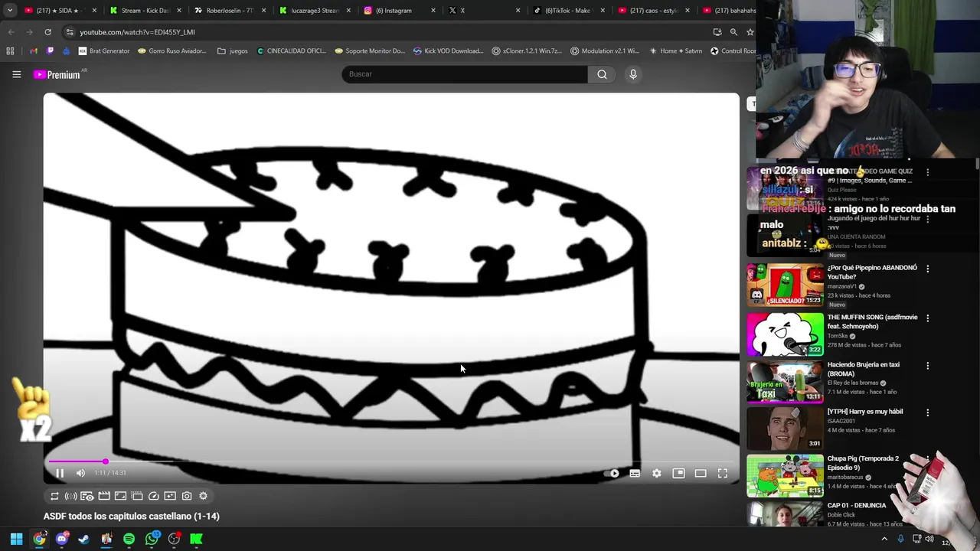Open Brat Generator bookmark
Image resolution: width=980 pixels, height=551 pixels.
tap(104, 51)
